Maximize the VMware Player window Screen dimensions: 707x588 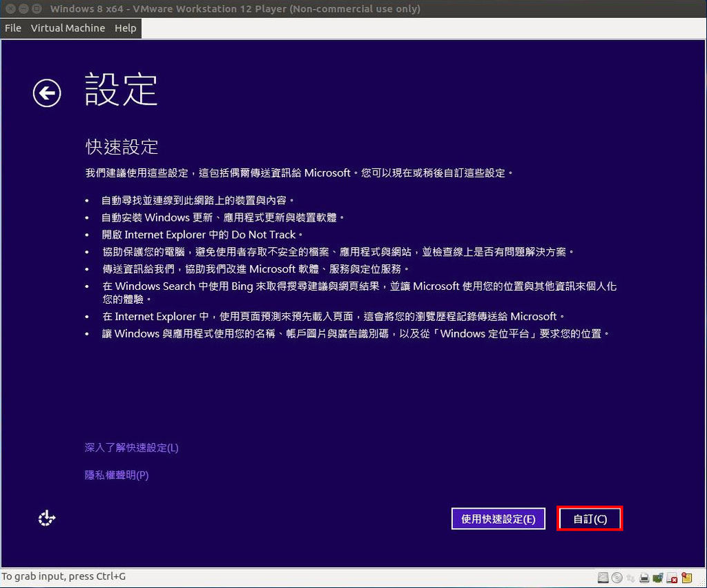[37, 8]
